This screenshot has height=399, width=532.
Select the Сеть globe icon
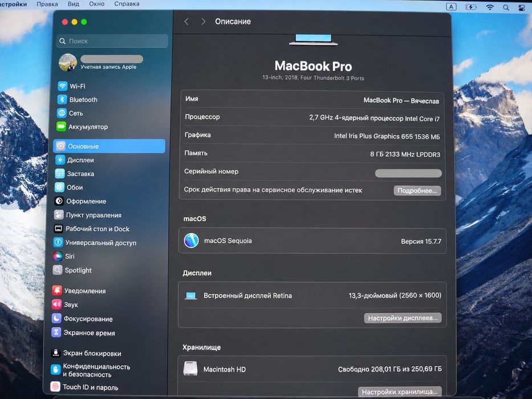[x=62, y=113]
